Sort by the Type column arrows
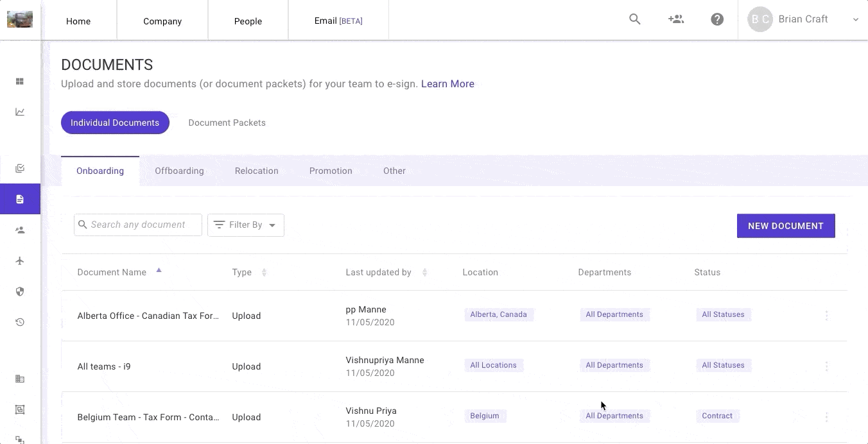This screenshot has width=868, height=444. (264, 273)
